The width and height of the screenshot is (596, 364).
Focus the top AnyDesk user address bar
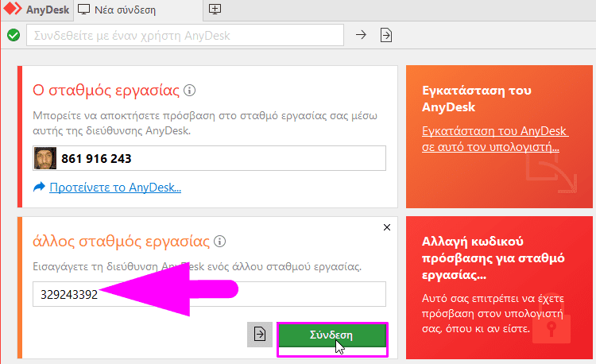click(185, 35)
